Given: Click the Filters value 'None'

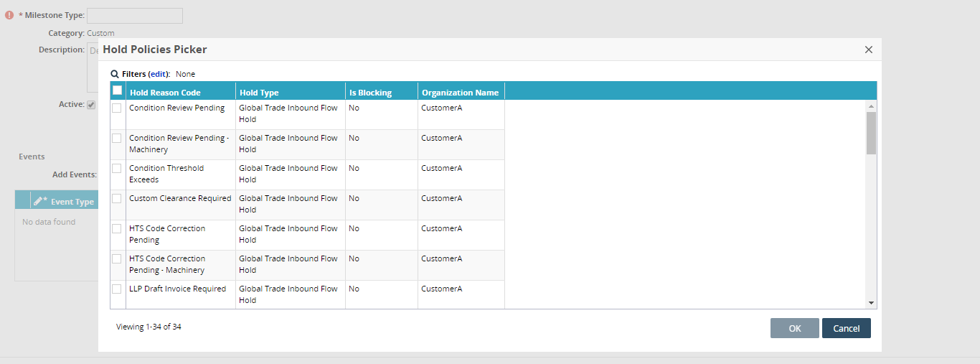Looking at the screenshot, I should click(185, 74).
